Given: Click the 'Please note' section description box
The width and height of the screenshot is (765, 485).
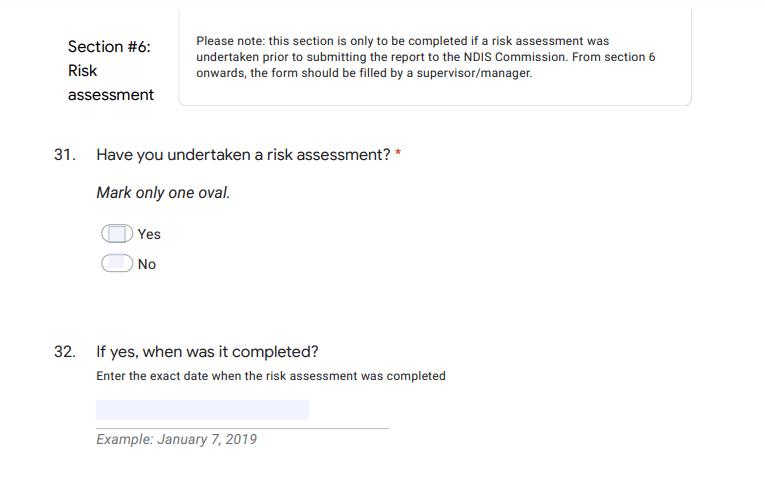Looking at the screenshot, I should pos(435,57).
